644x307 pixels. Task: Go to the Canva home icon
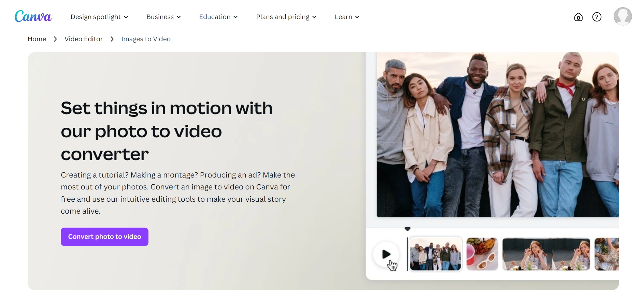point(578,17)
